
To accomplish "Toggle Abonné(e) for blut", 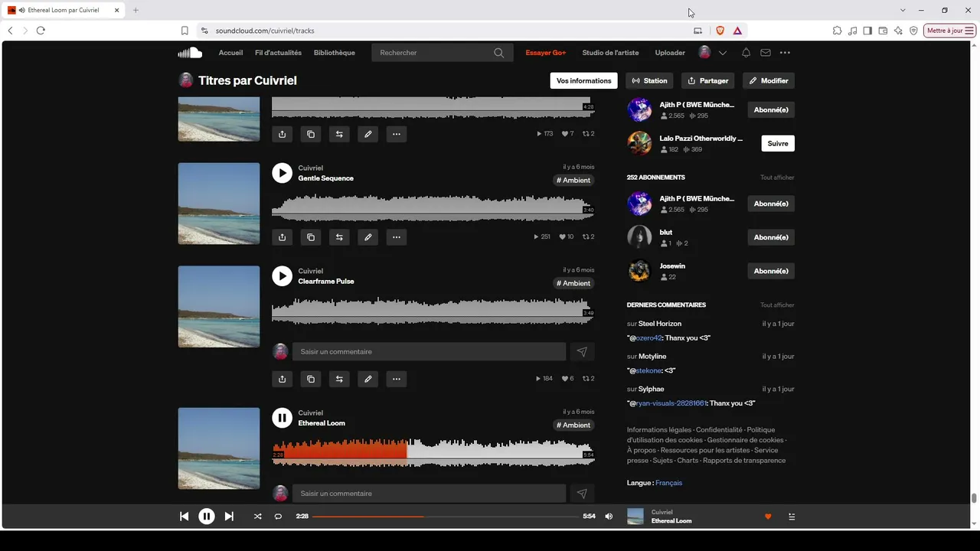I will point(771,237).
